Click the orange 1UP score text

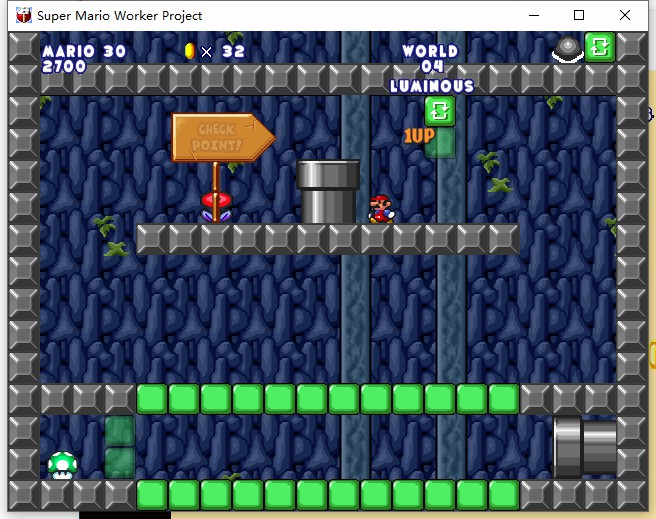(419, 136)
